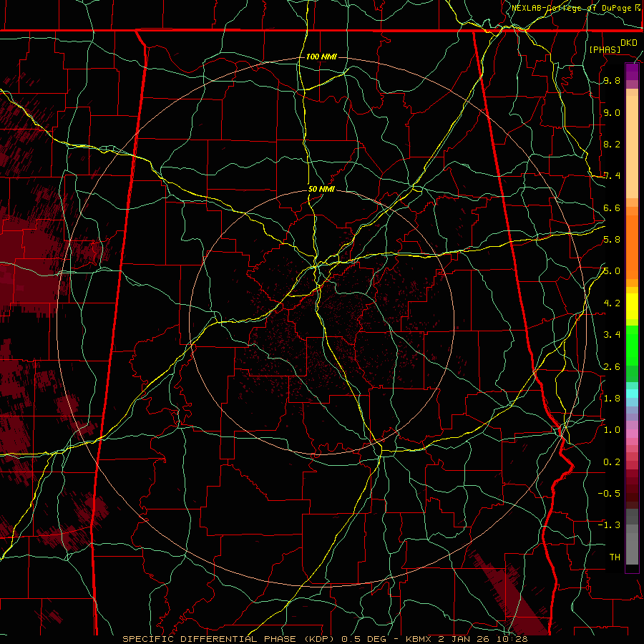The image size is (644, 644).
Task: Click the 10:28 timestamp in the title
Action: coord(512,639)
